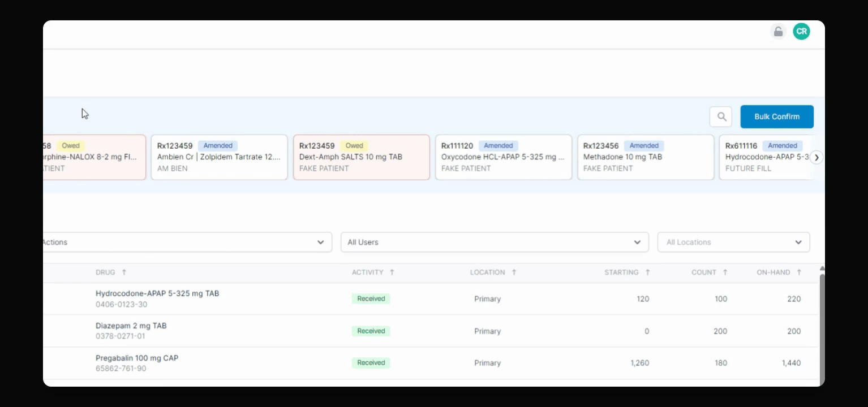
Task: Sort by Location column arrow
Action: 514,272
